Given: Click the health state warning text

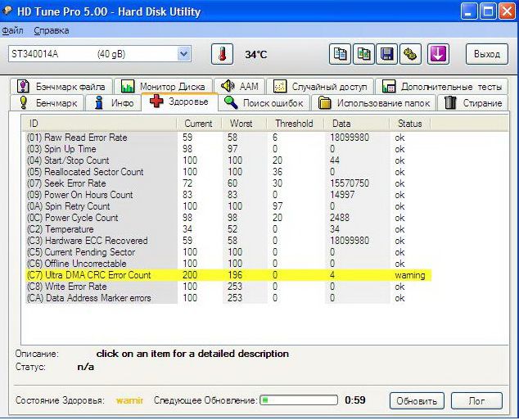Looking at the screenshot, I should point(129,400).
